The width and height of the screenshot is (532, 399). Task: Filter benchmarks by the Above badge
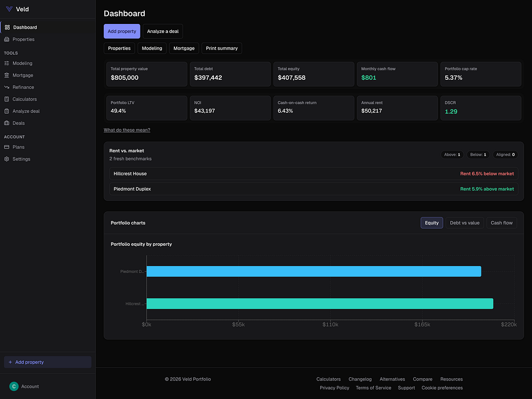(452, 155)
